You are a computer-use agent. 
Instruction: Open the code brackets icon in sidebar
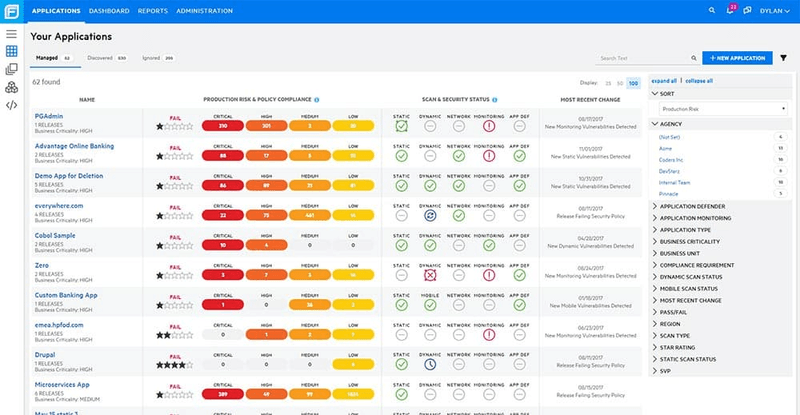tap(11, 105)
